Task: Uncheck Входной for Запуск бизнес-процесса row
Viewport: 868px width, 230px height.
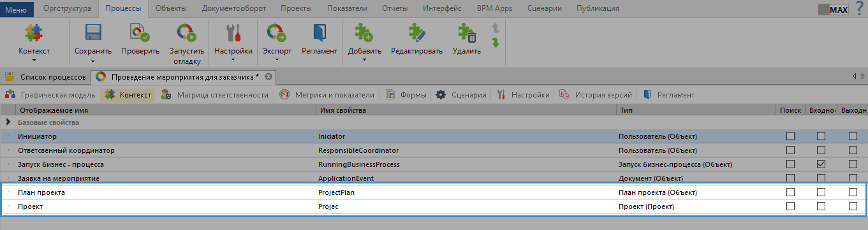Action: pos(821,164)
